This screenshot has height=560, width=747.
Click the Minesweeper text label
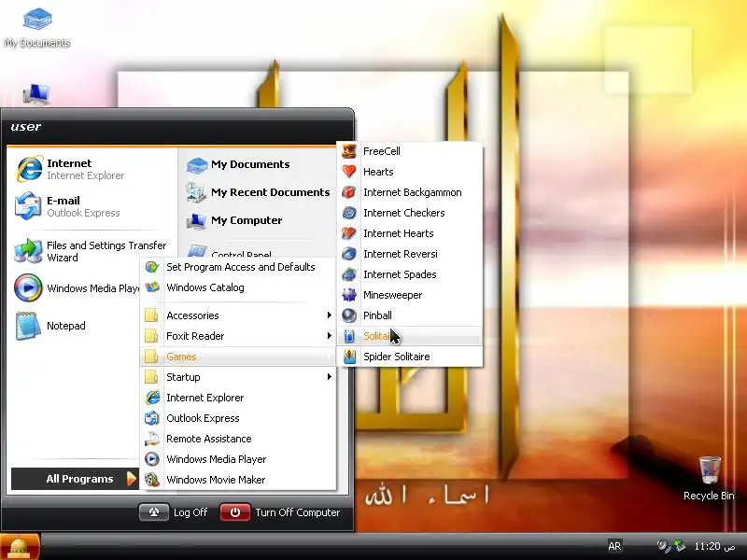coord(392,295)
